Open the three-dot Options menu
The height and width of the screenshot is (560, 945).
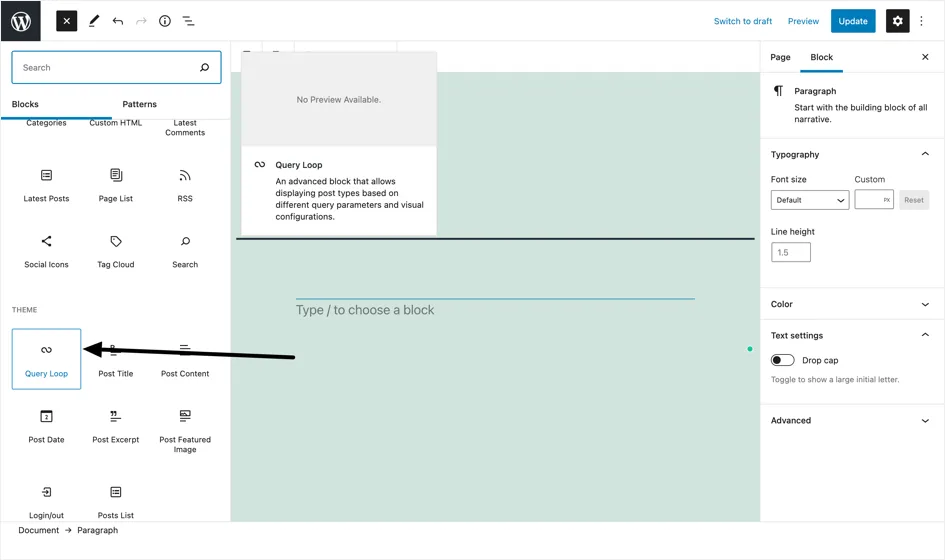(921, 21)
